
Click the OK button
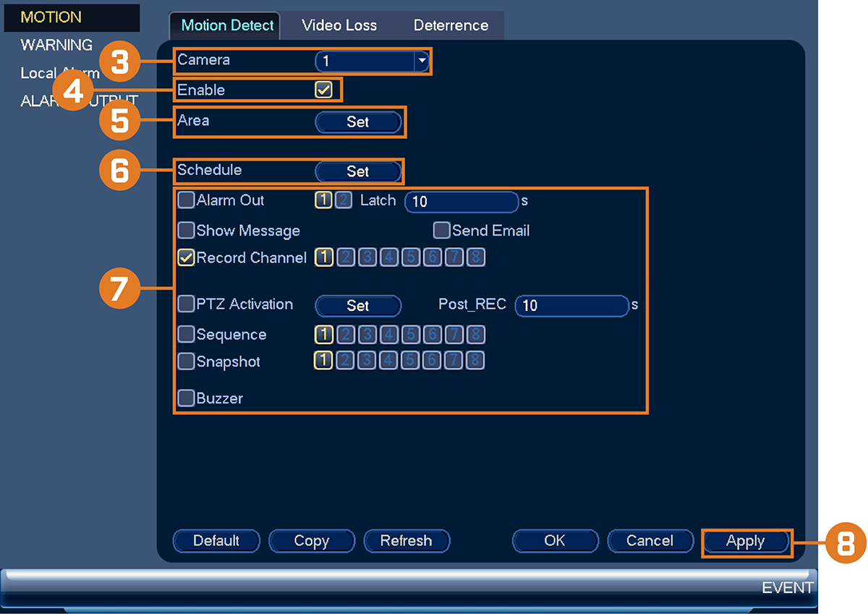pyautogui.click(x=556, y=541)
